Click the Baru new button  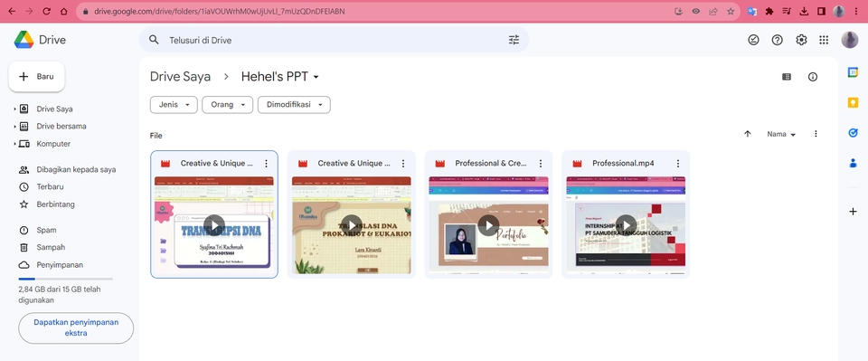point(36,76)
